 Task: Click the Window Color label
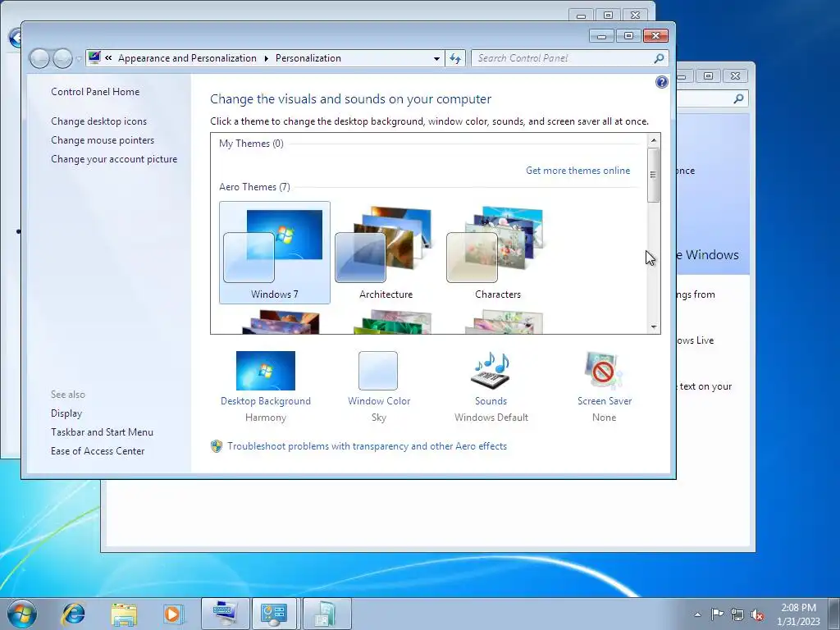click(x=379, y=401)
